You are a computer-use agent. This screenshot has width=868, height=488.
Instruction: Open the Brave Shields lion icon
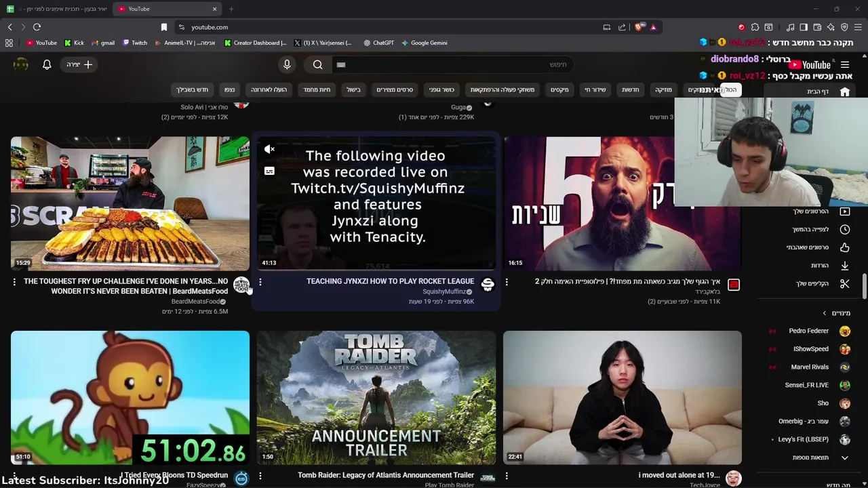639,27
